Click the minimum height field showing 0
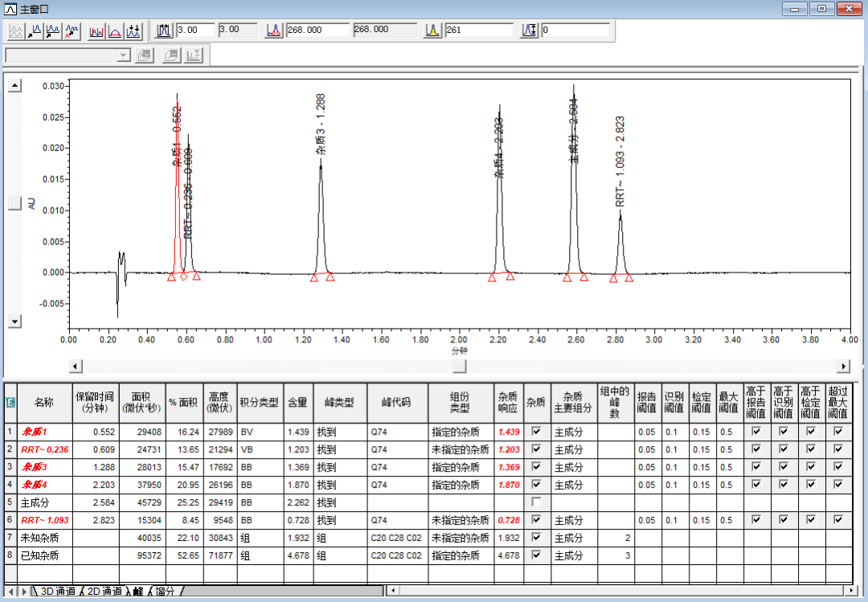 pyautogui.click(x=575, y=30)
